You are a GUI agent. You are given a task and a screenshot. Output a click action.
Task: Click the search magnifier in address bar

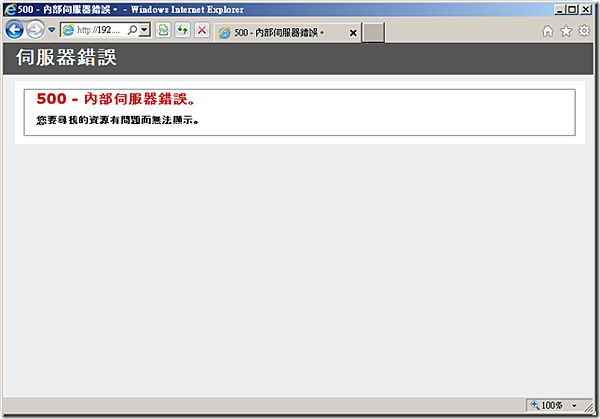132,30
